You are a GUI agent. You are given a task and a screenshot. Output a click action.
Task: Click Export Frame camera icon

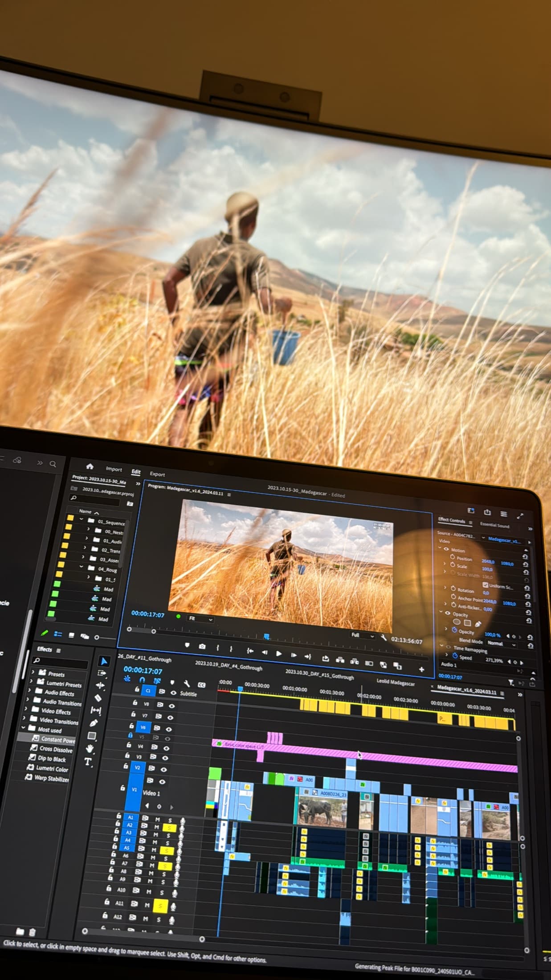202,646
